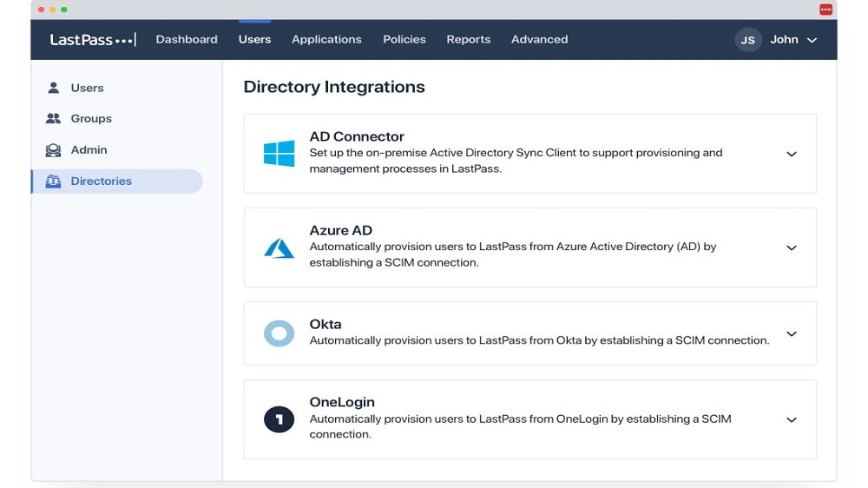Click the OneLogin SCIM description text
The width and height of the screenshot is (868, 488).
click(520, 426)
